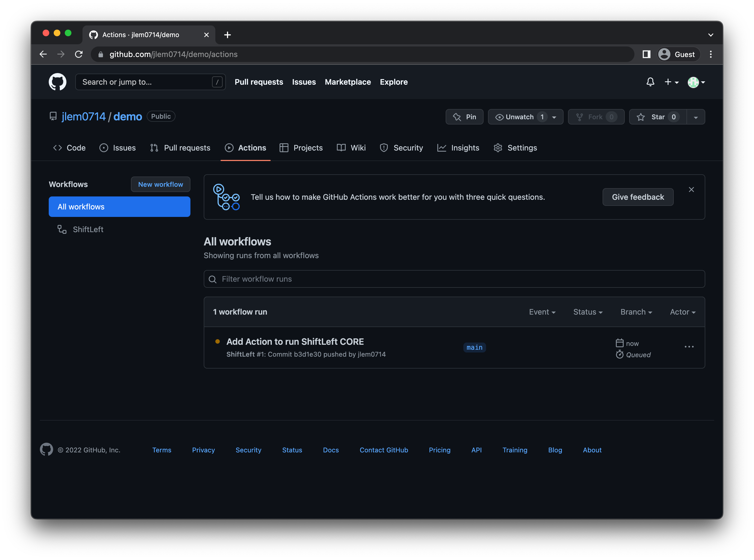Switch to the Wiki tab
The height and width of the screenshot is (560, 754).
(x=351, y=148)
